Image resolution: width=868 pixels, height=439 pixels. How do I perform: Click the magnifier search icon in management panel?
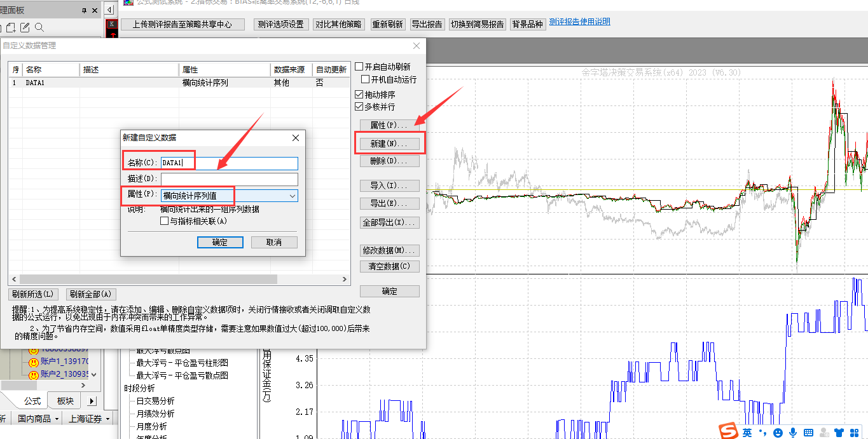tap(39, 27)
